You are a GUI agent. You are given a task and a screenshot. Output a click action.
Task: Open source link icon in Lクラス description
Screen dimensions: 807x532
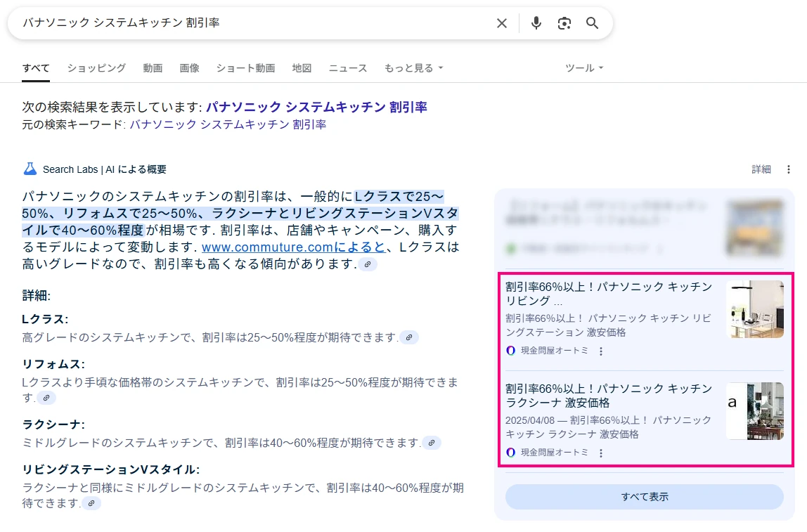click(x=409, y=337)
